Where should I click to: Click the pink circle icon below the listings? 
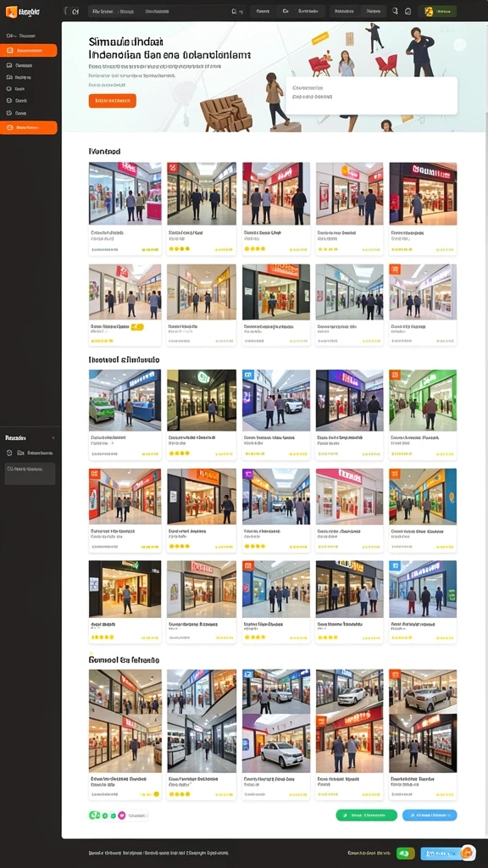pyautogui.click(x=122, y=815)
